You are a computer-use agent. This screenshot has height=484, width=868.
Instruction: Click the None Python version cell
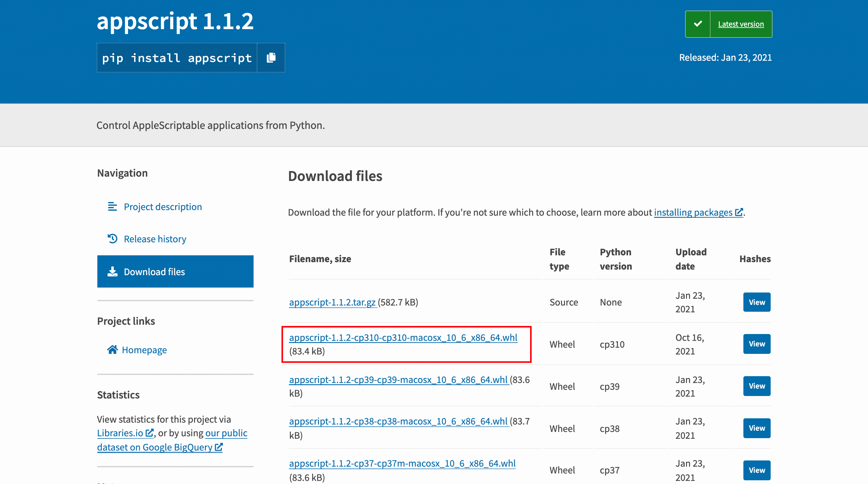pyautogui.click(x=611, y=302)
